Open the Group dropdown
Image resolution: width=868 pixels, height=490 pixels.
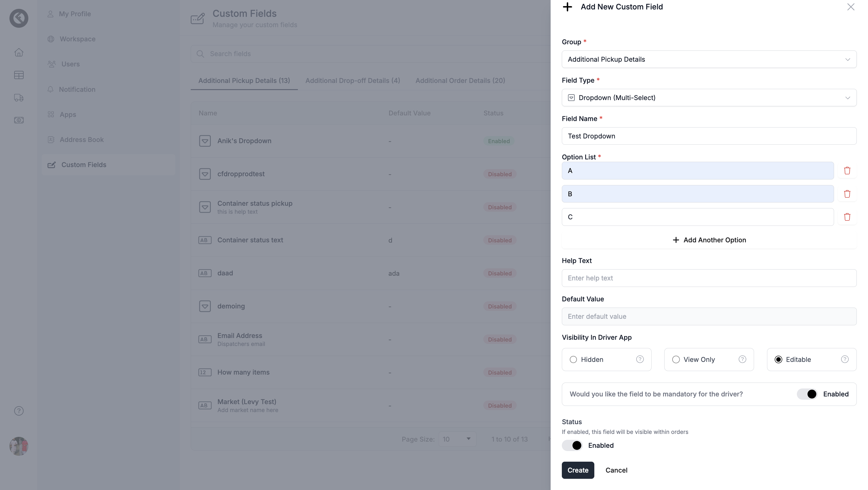click(709, 59)
